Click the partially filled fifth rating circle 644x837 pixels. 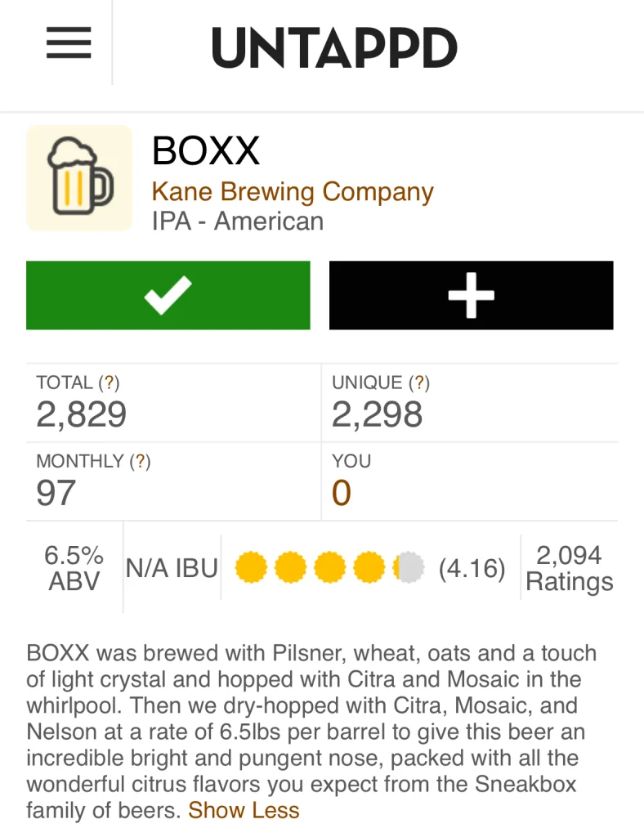(x=409, y=568)
